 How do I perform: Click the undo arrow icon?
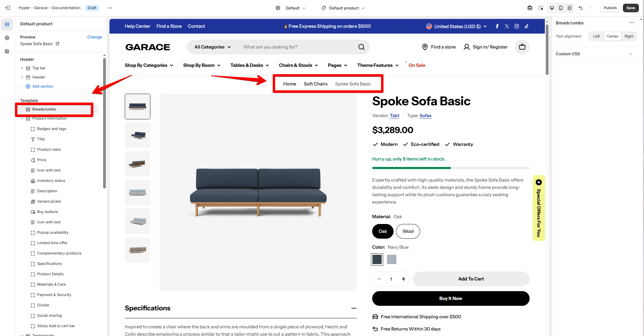(x=581, y=8)
